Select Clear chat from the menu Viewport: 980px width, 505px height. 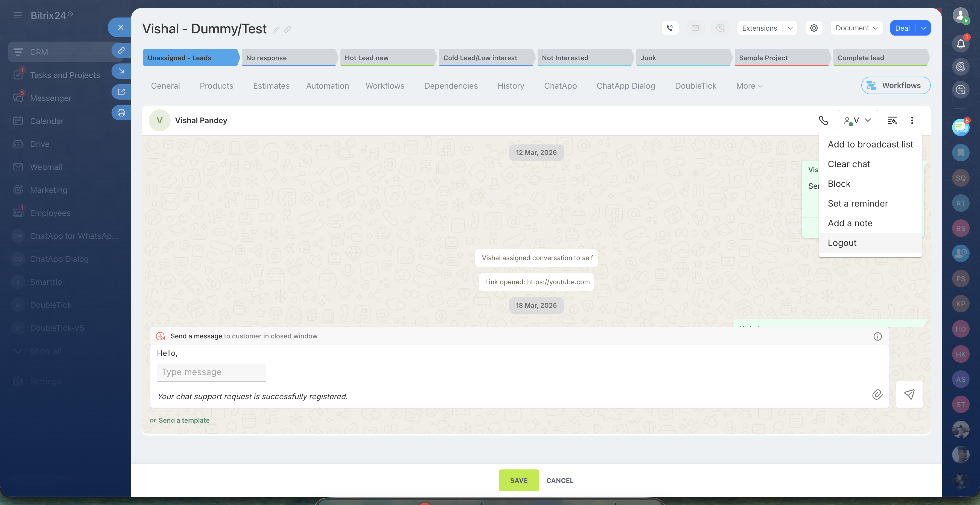pos(849,164)
